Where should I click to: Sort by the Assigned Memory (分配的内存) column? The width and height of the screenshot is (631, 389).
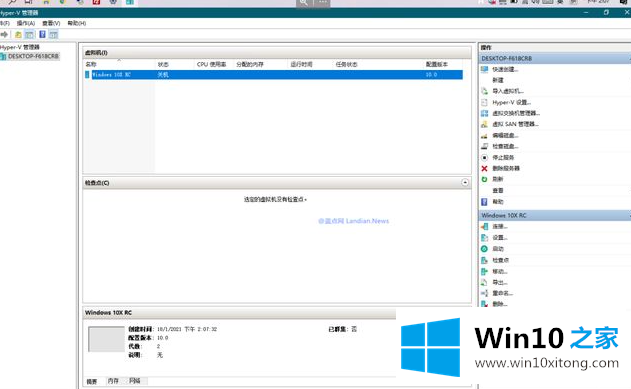250,64
